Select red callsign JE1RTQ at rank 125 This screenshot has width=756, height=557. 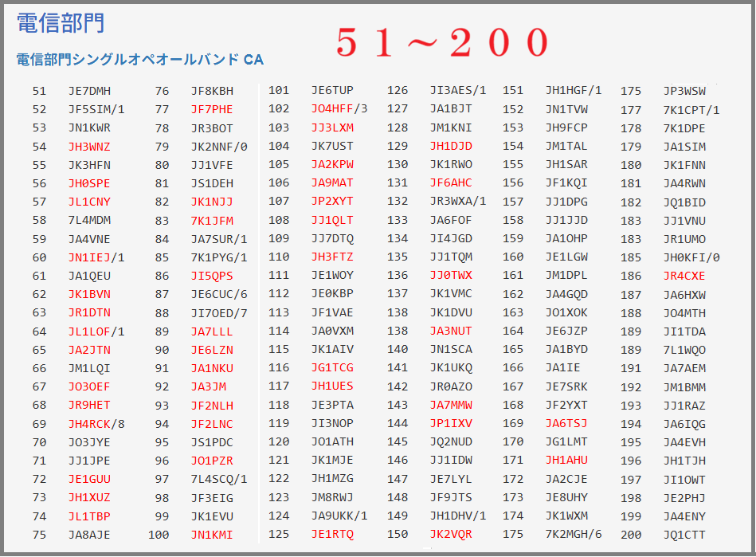point(332,535)
